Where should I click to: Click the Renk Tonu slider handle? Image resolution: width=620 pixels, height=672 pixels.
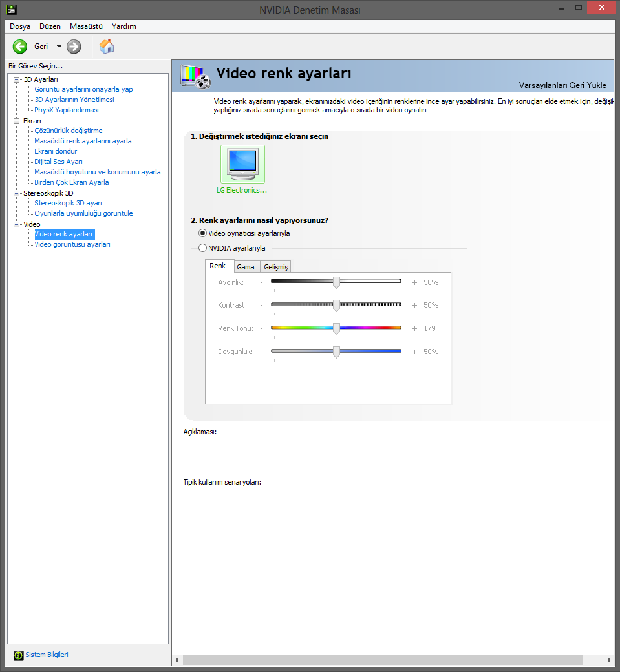click(x=337, y=328)
